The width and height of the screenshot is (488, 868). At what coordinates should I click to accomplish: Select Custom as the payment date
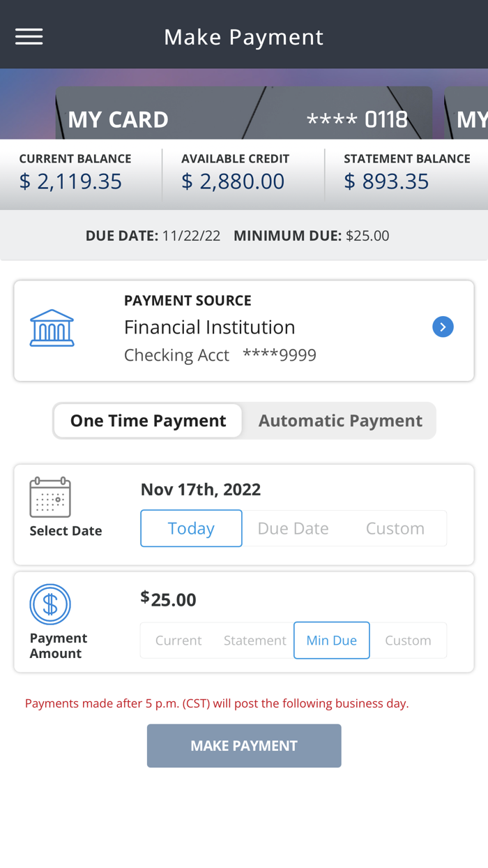pyautogui.click(x=395, y=528)
